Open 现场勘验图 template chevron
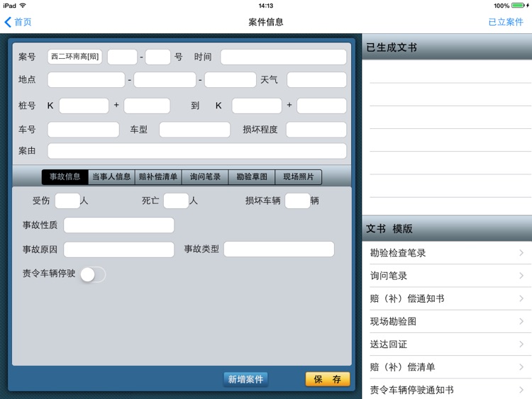The width and height of the screenshot is (532, 399). [x=521, y=321]
